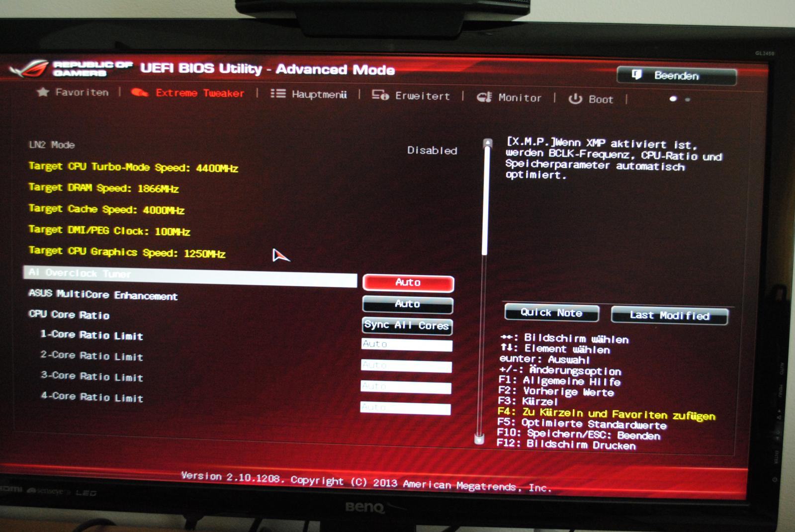The image size is (795, 532).
Task: Click the star icon beside Favoriten
Action: pos(43,91)
